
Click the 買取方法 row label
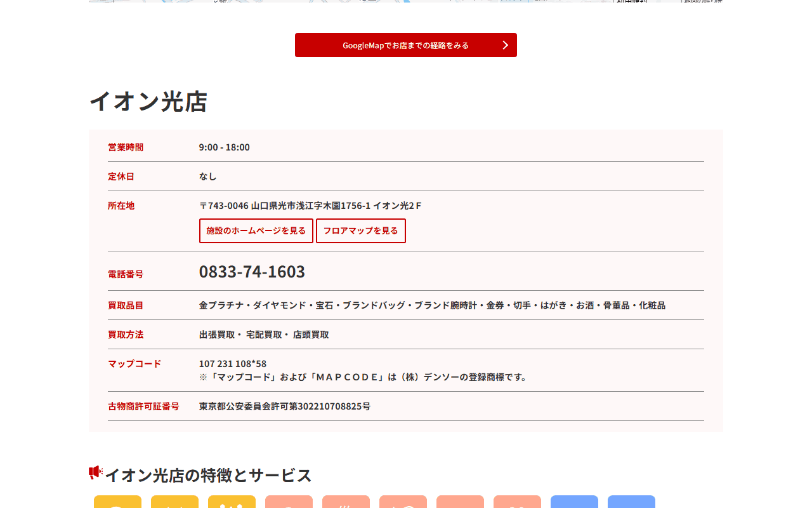coord(126,335)
